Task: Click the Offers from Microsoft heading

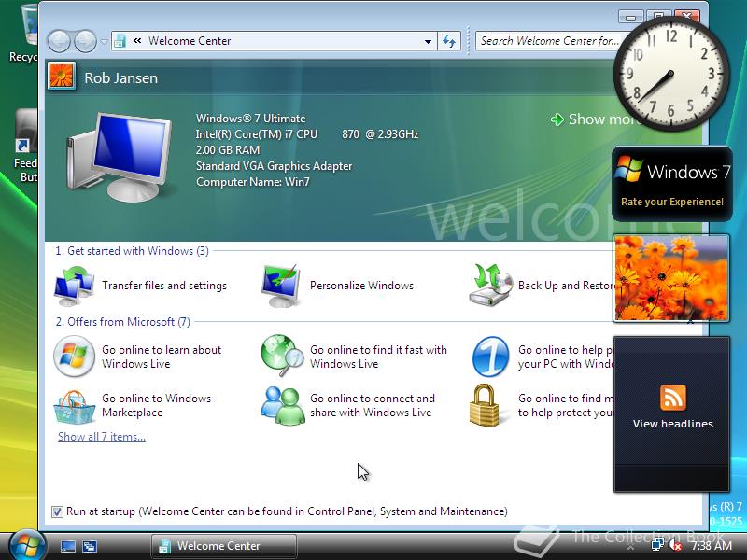Action: coord(123,322)
